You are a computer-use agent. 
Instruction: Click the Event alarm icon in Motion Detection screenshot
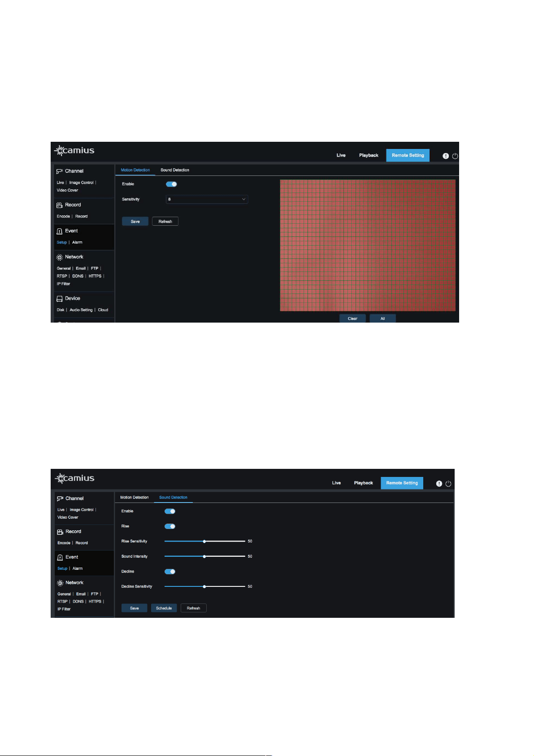[x=59, y=231]
